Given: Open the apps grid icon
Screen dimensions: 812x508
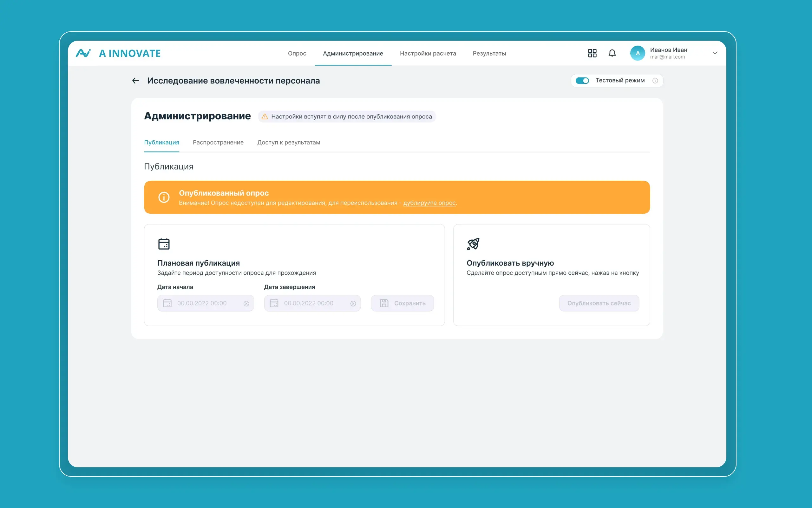Looking at the screenshot, I should point(592,53).
